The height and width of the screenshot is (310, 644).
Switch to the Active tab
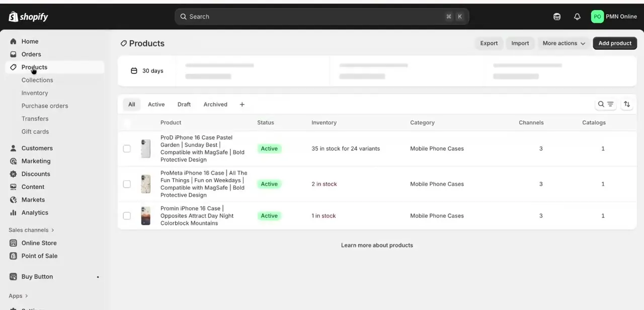click(x=156, y=105)
